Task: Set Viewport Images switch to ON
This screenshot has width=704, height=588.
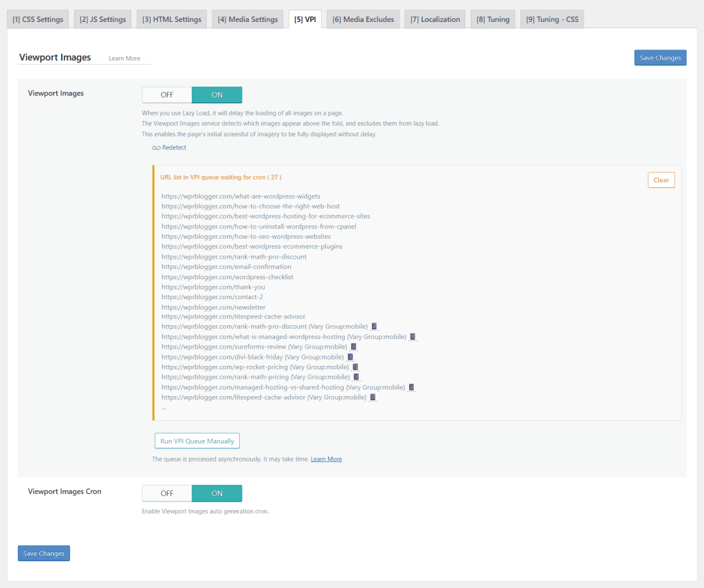Action: 217,94
